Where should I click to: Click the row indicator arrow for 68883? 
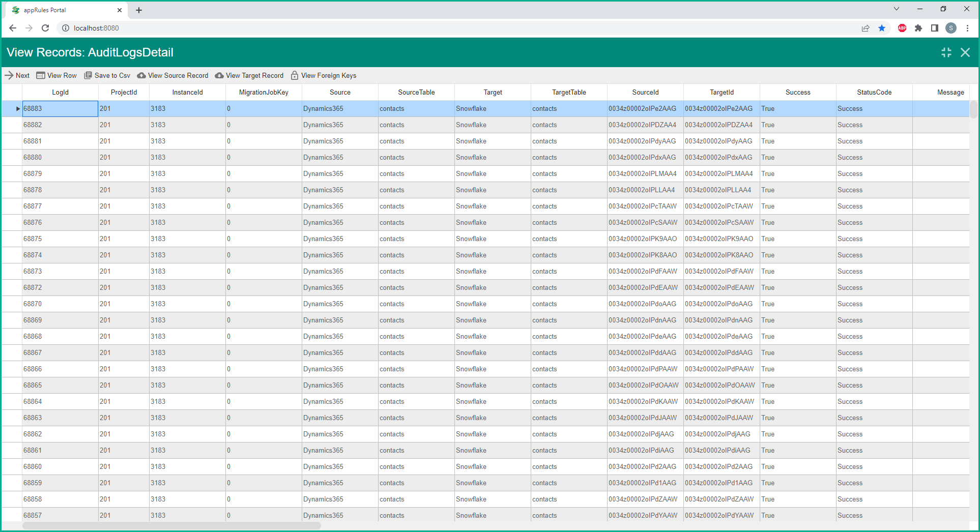coord(18,109)
